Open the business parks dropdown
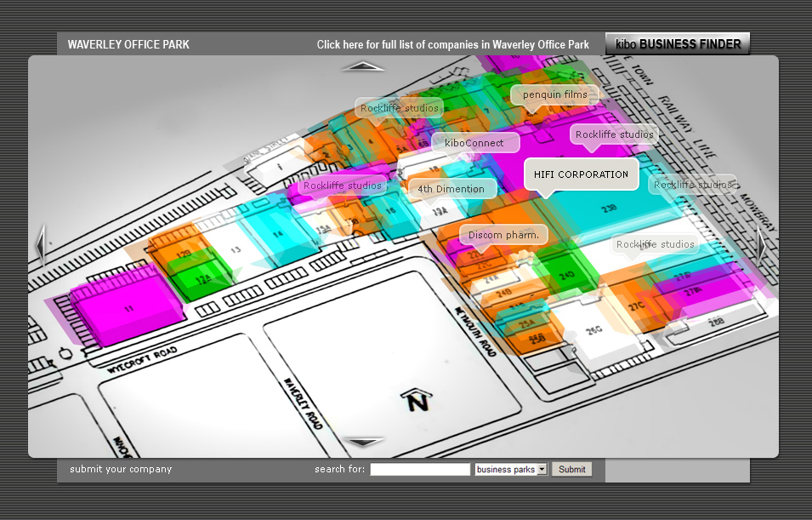The image size is (812, 520). click(511, 470)
